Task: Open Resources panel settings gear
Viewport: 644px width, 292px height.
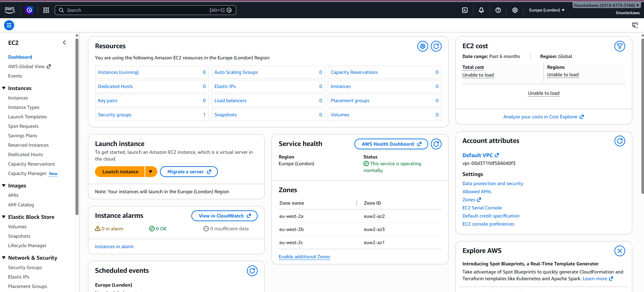Action: 423,46
